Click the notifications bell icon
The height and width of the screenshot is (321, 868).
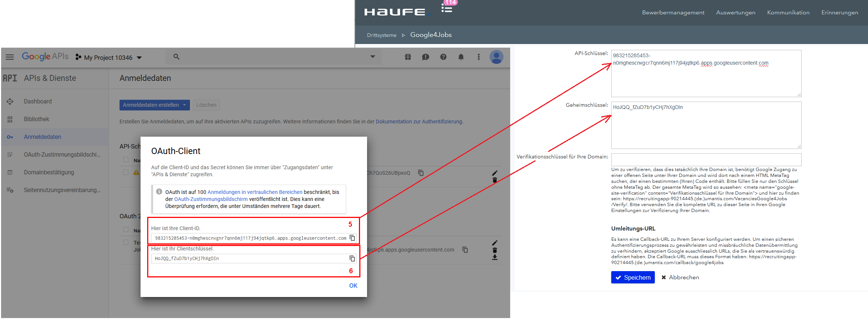[x=461, y=57]
